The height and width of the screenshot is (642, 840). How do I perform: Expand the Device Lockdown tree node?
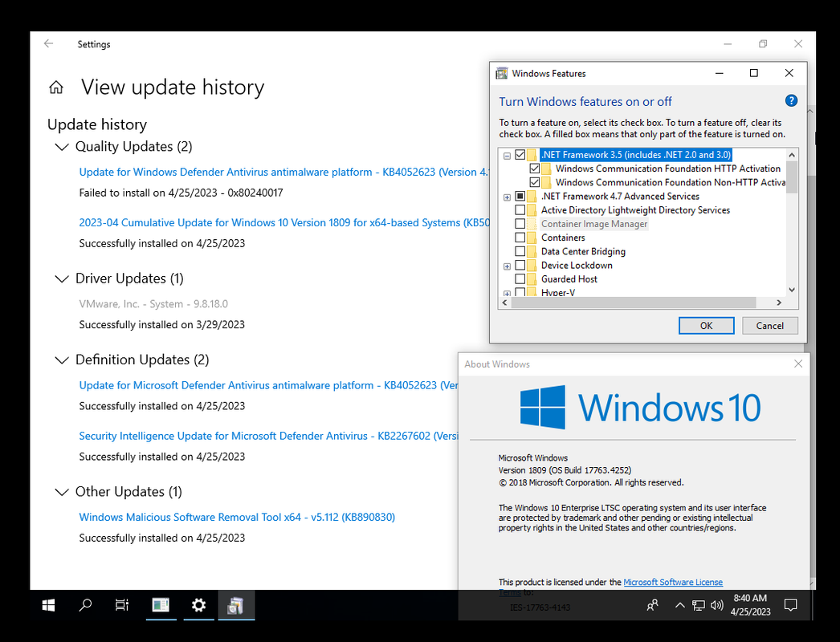pos(507,266)
